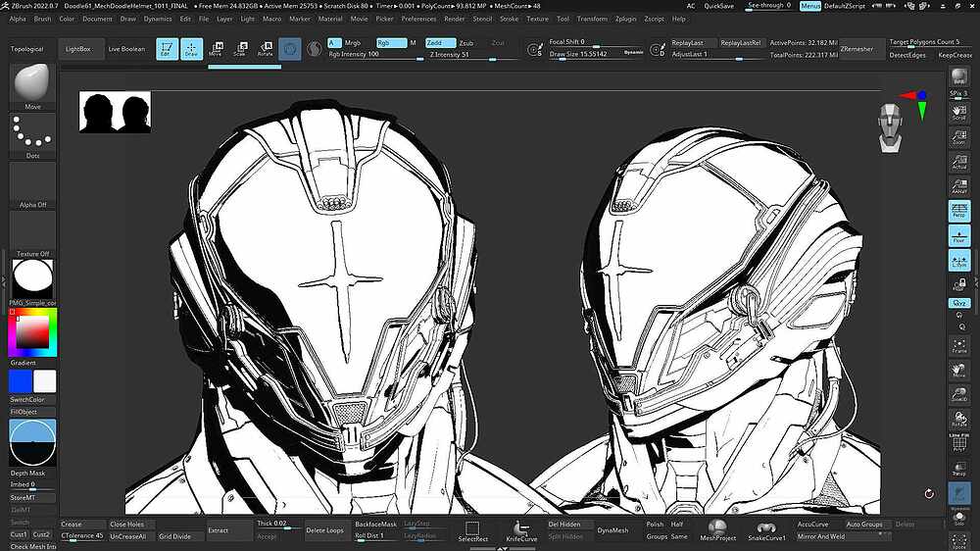Toggle Persp perspective view
The height and width of the screenshot is (551, 980).
pyautogui.click(x=959, y=211)
